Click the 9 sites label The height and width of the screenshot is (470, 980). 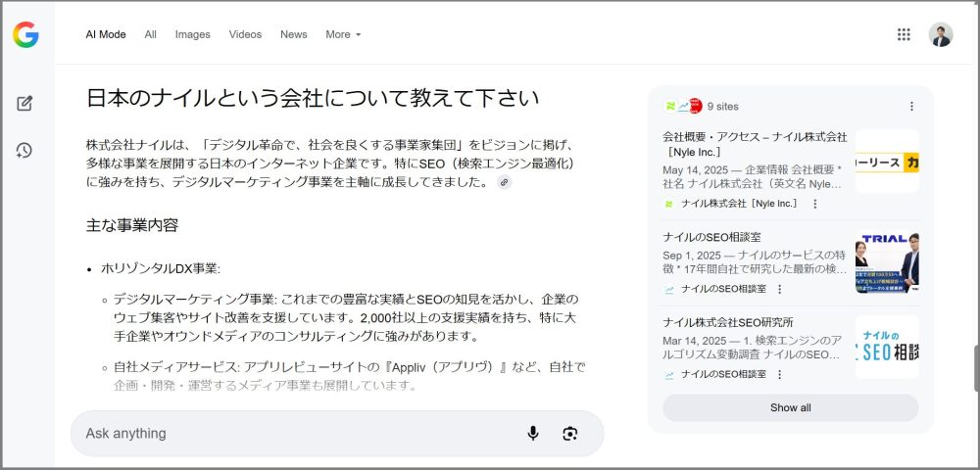click(722, 106)
